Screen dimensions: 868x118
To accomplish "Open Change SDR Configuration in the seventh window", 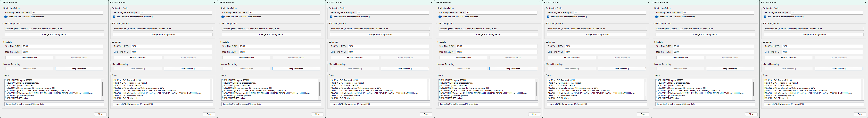I will pyautogui.click(x=705, y=34).
